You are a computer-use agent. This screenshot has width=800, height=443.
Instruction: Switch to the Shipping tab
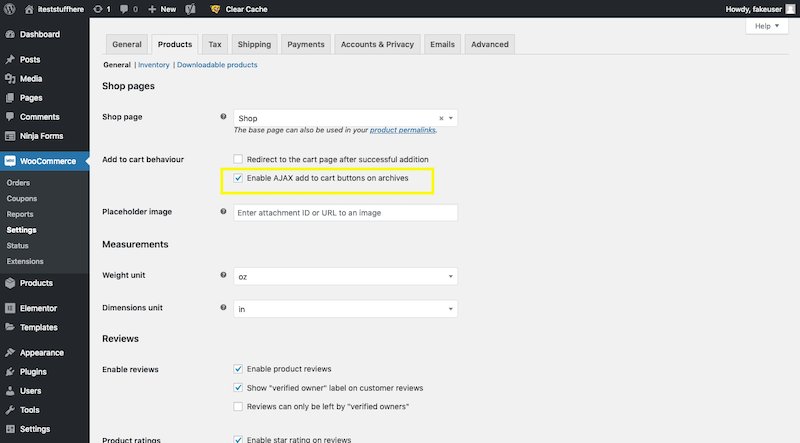pyautogui.click(x=254, y=44)
